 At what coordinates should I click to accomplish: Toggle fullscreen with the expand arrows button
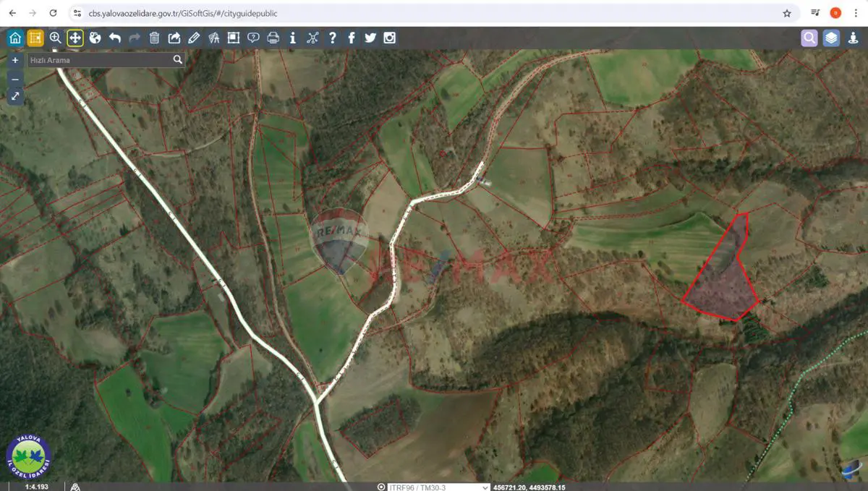[15, 96]
